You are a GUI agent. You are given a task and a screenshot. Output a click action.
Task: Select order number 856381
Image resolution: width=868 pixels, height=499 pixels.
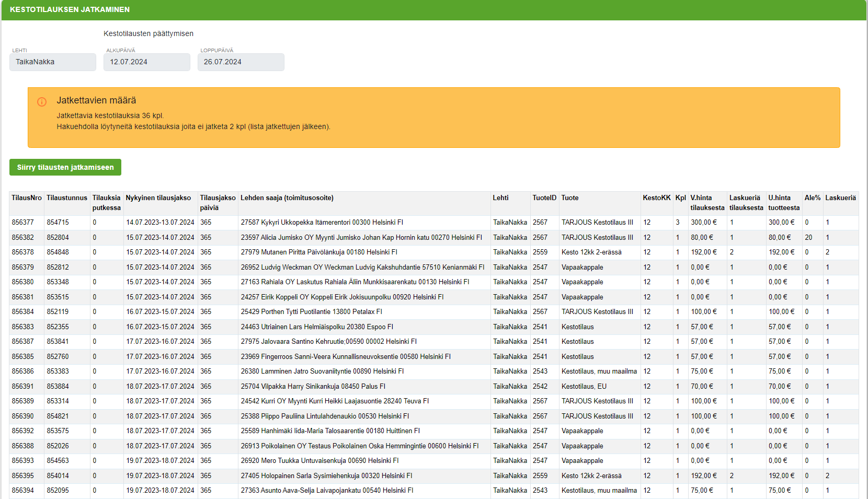(x=23, y=297)
